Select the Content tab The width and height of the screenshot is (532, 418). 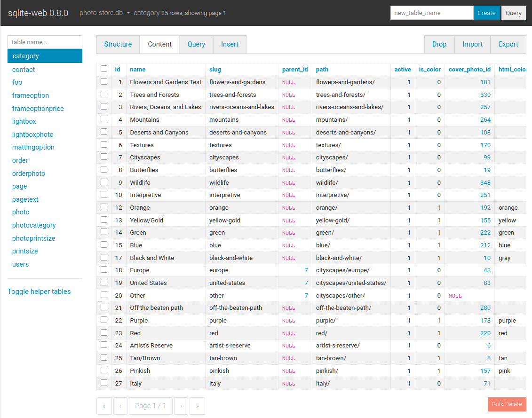click(x=159, y=44)
